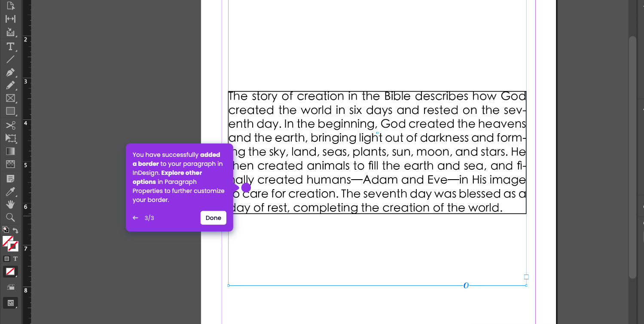
Task: Select the Free Transform tool
Action: pyautogui.click(x=11, y=138)
